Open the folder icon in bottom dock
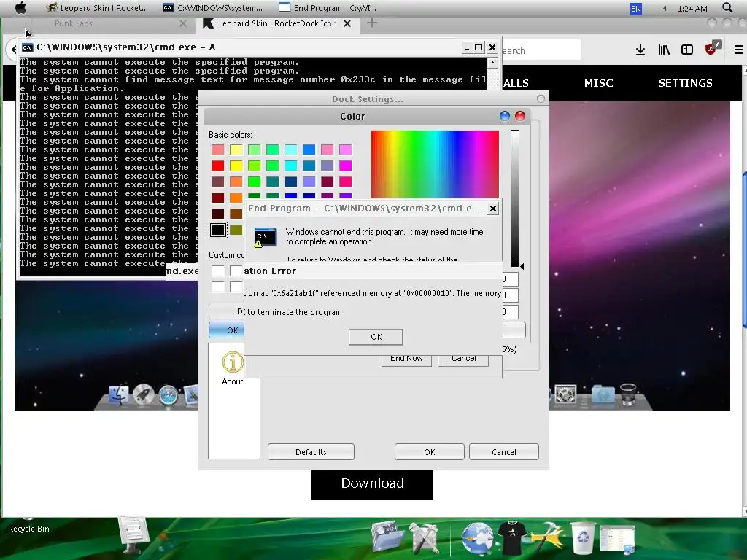 [x=388, y=537]
